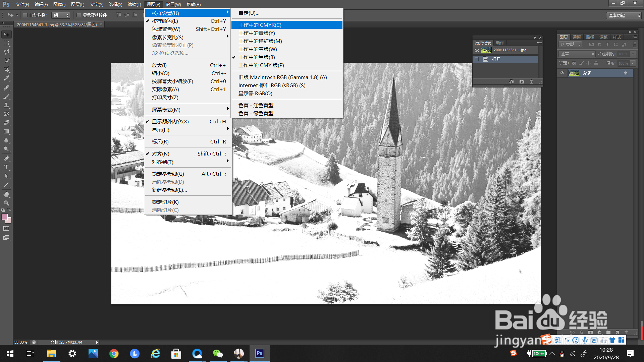
Task: Select the Clone Stamp tool
Action: coord(6,105)
